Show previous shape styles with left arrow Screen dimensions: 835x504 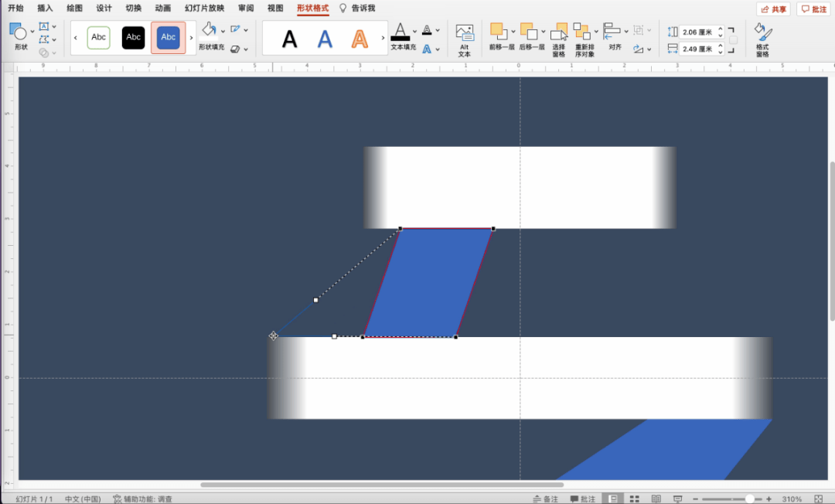[x=76, y=38]
